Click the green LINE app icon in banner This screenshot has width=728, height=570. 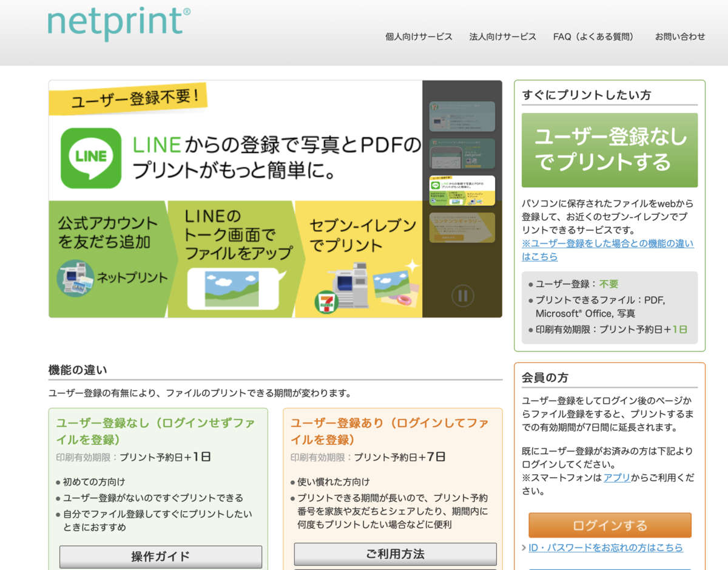click(91, 158)
